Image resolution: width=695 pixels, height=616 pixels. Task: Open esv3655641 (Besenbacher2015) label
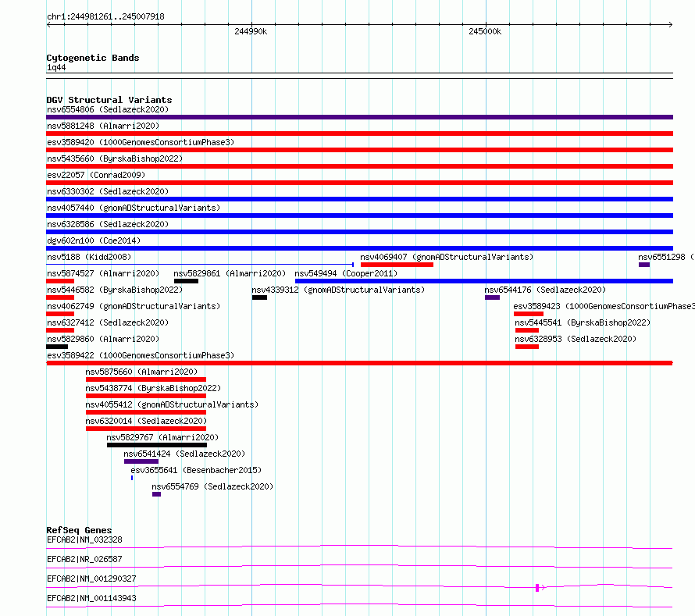click(x=196, y=470)
